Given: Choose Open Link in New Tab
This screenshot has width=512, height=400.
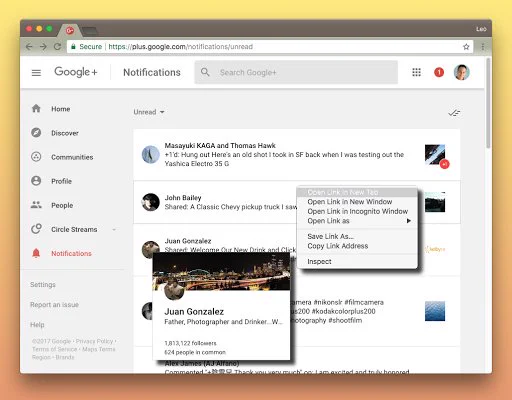Looking at the screenshot, I should point(357,192).
